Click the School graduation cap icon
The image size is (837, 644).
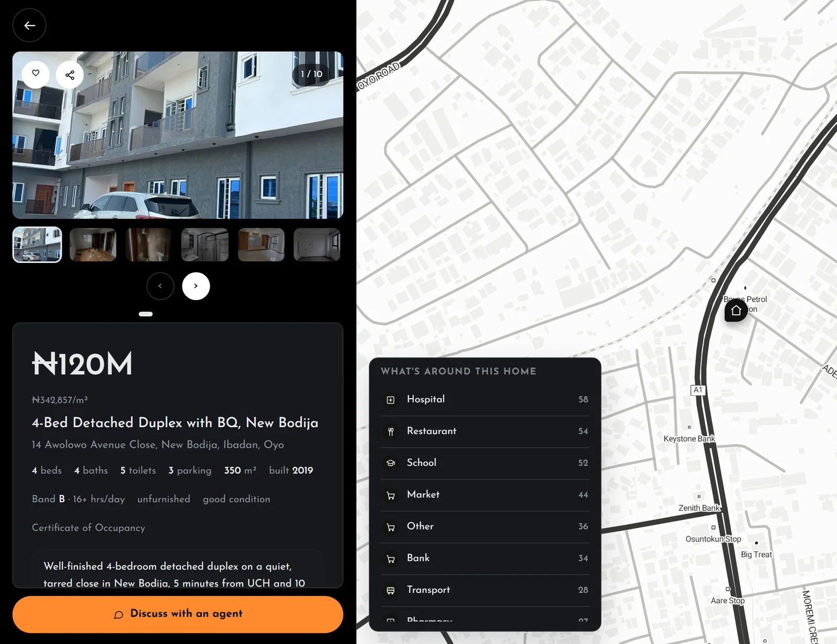tap(390, 463)
